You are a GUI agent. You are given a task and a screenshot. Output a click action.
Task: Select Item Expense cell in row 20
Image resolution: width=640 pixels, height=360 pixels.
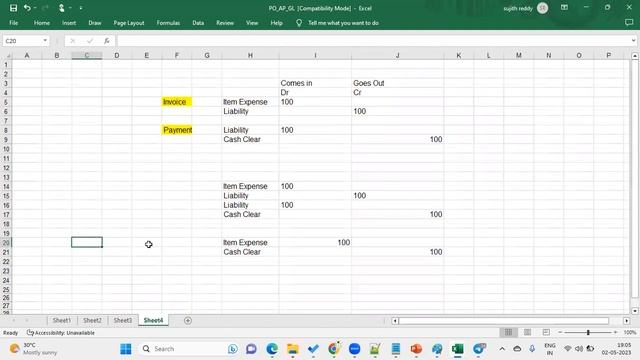pyautogui.click(x=250, y=243)
